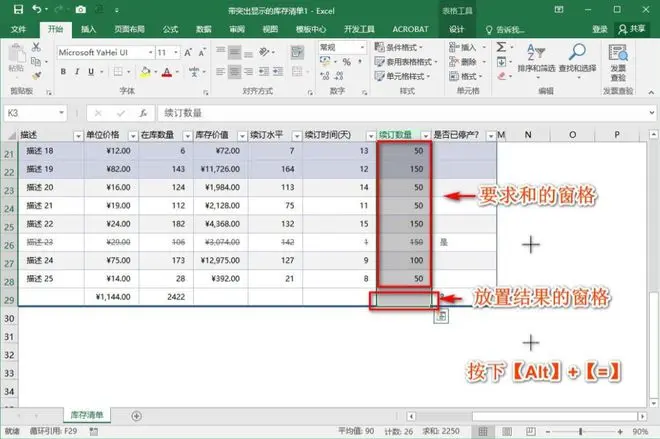
Task: Change text orientation with the angled icon
Action: pos(264,52)
